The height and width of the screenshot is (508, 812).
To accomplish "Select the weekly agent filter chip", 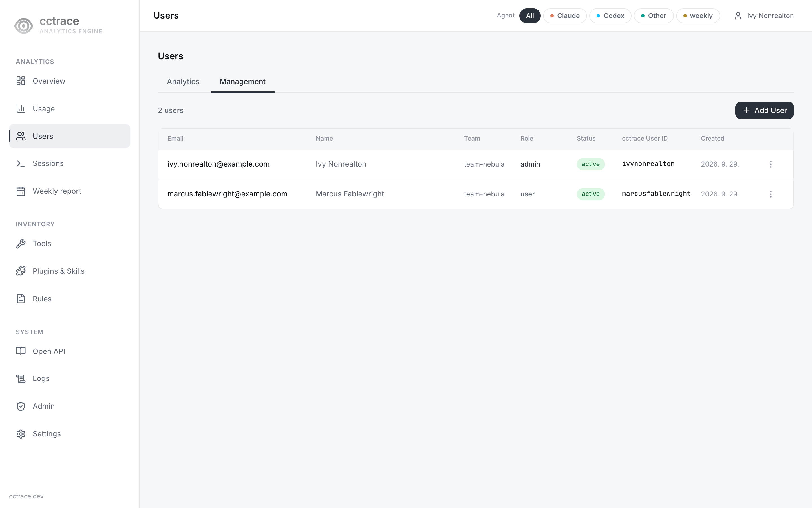I will coord(698,16).
